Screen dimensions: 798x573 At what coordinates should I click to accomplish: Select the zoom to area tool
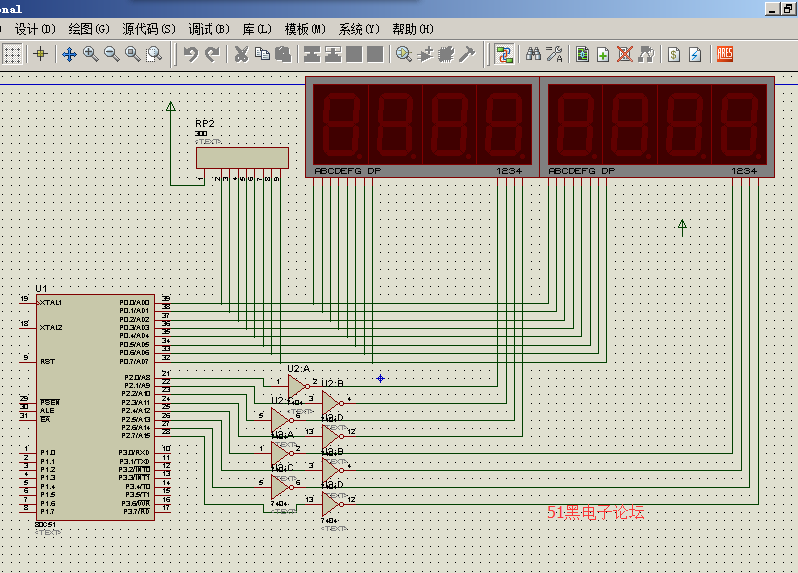154,54
